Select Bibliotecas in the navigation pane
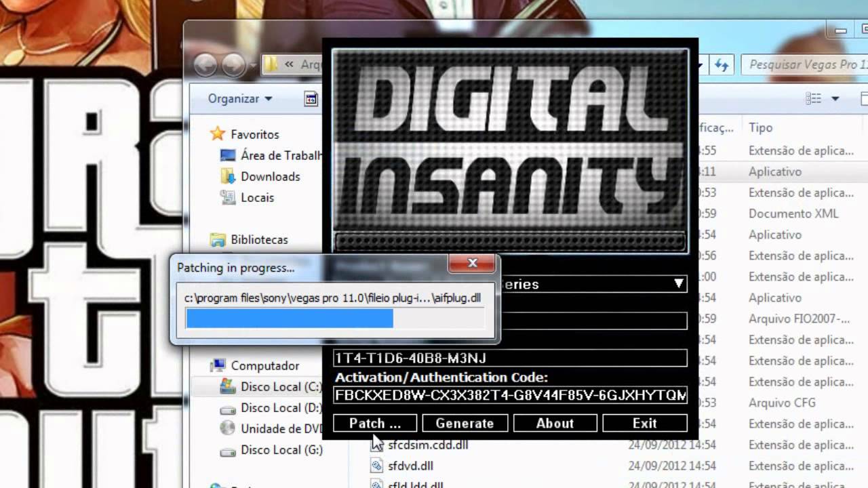The image size is (868, 488). 259,239
